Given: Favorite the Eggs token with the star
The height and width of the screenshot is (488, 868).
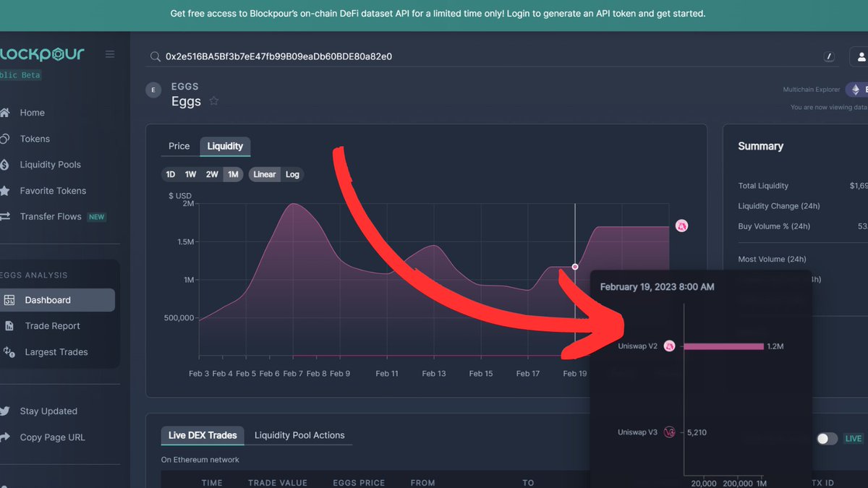Looking at the screenshot, I should (214, 101).
